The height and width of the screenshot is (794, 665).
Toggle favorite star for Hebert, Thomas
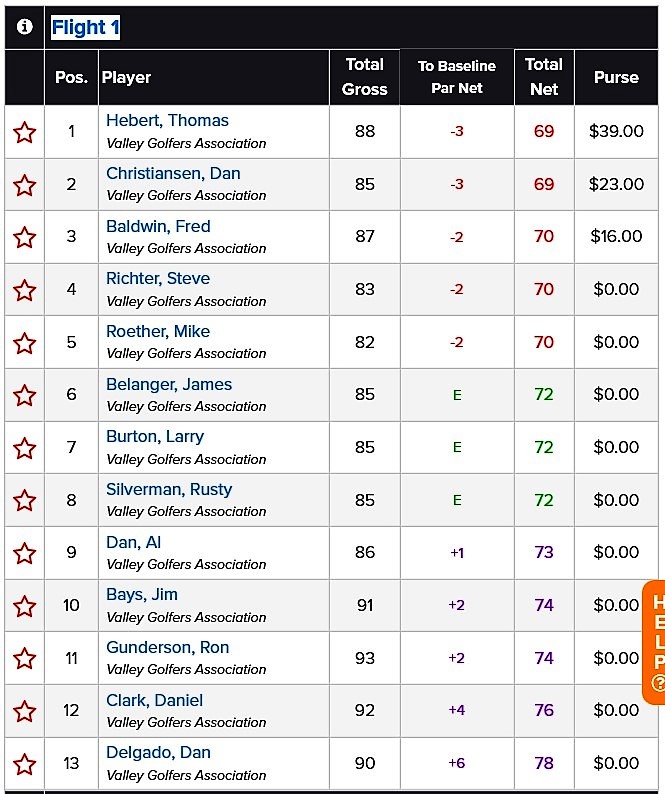click(24, 132)
